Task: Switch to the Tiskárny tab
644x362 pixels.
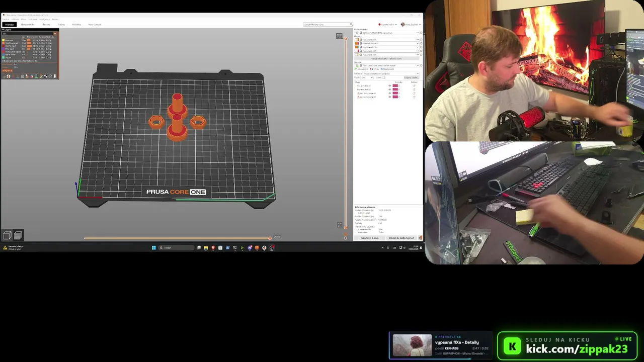Action: 61,25
